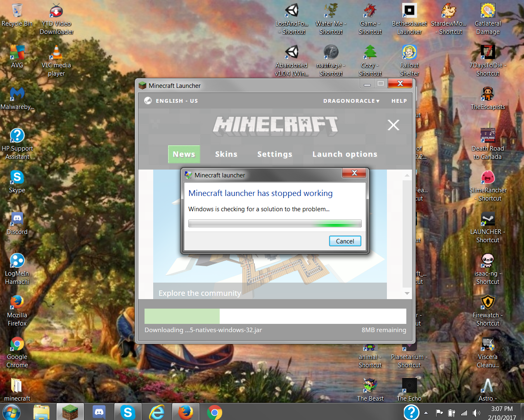Open Catlateral Damage icon
This screenshot has height=420, width=524.
point(488,19)
